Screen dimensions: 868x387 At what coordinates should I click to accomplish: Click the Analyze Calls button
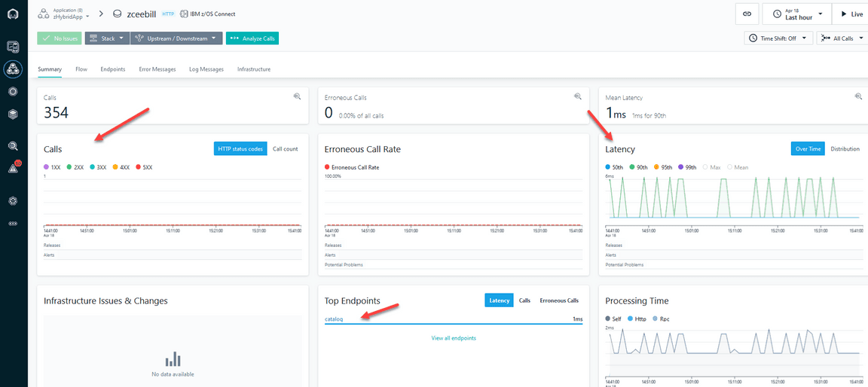click(x=252, y=38)
